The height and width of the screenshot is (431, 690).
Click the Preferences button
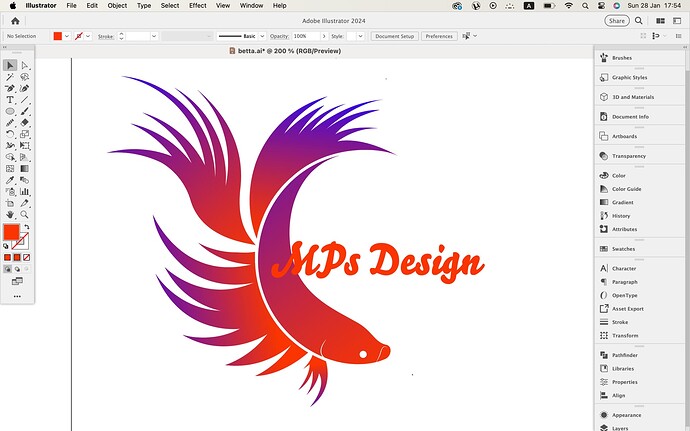coord(439,36)
